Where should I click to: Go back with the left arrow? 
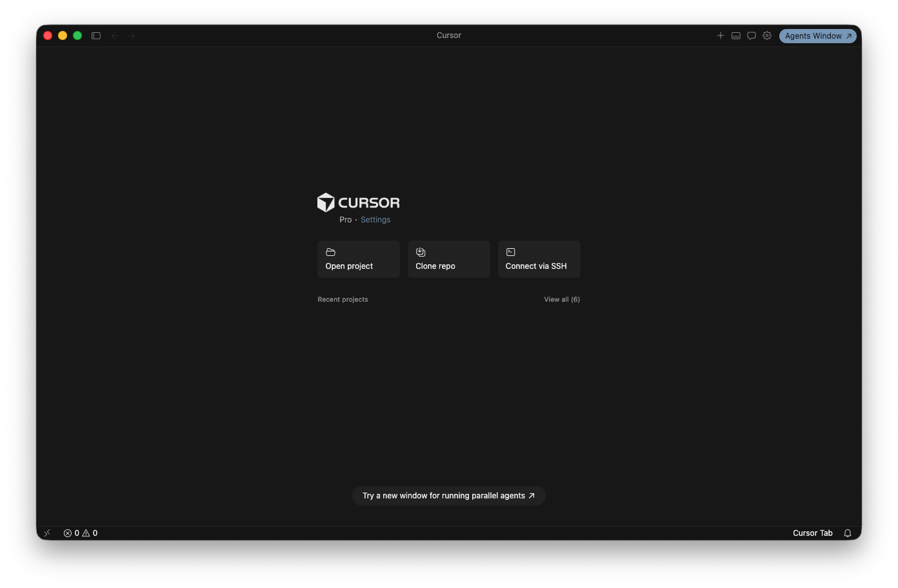pyautogui.click(x=115, y=35)
